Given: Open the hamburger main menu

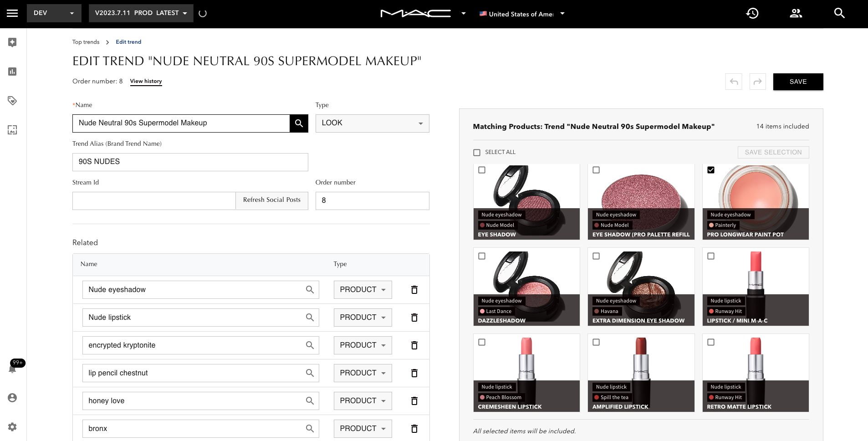Looking at the screenshot, I should tap(12, 13).
